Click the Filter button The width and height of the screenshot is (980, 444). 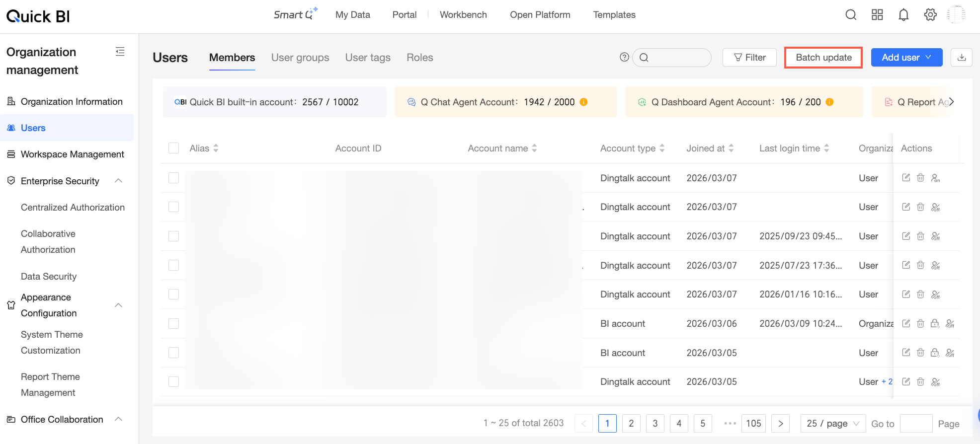coord(749,58)
